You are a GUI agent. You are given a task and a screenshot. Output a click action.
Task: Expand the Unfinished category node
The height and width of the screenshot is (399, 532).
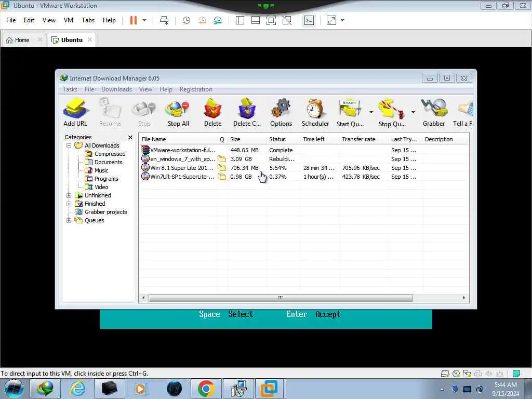click(x=69, y=195)
